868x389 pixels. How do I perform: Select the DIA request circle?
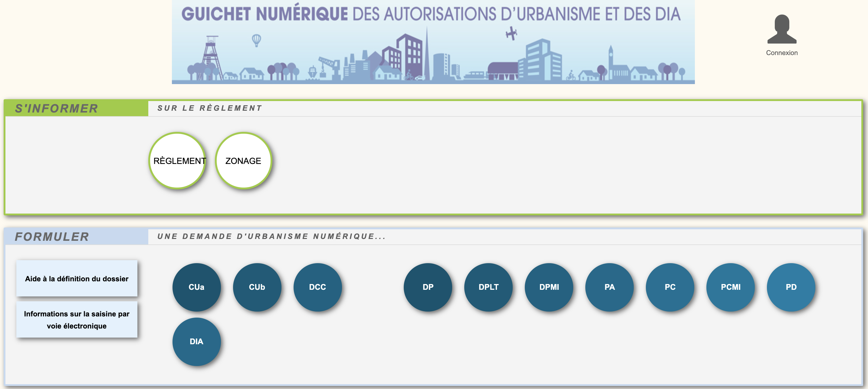coord(196,342)
